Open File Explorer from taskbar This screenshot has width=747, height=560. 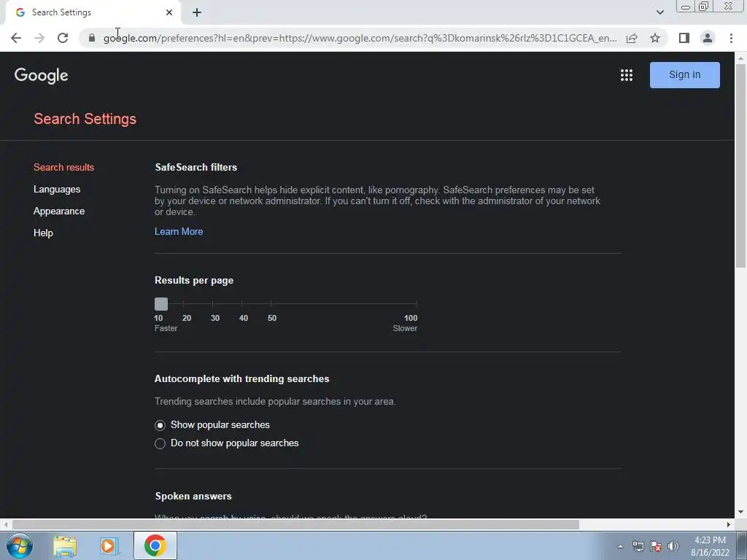pyautogui.click(x=65, y=546)
